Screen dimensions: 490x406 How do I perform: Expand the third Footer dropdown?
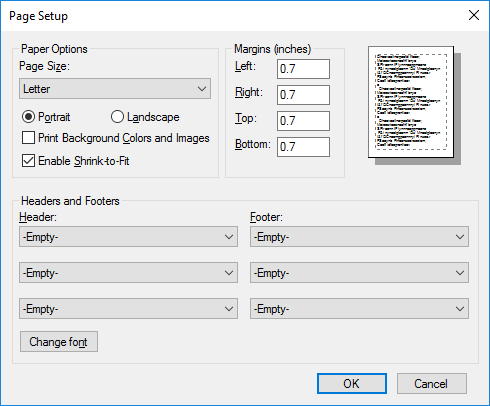[x=359, y=309]
